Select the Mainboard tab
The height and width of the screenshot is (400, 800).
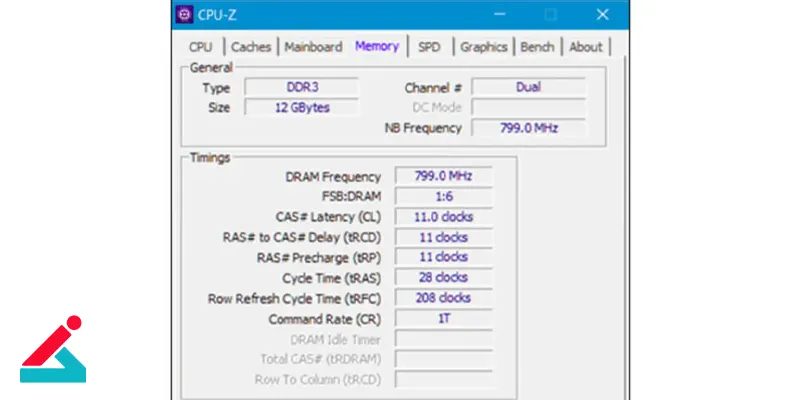coord(313,47)
